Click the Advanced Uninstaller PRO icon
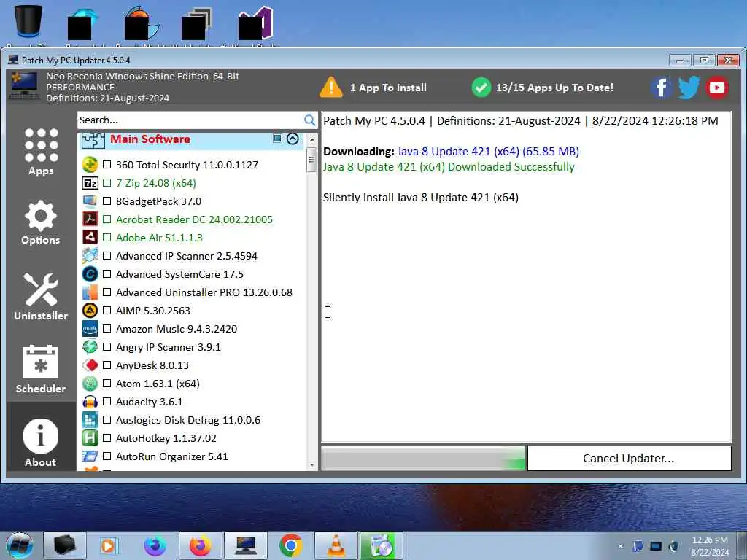The image size is (747, 560). click(x=90, y=292)
